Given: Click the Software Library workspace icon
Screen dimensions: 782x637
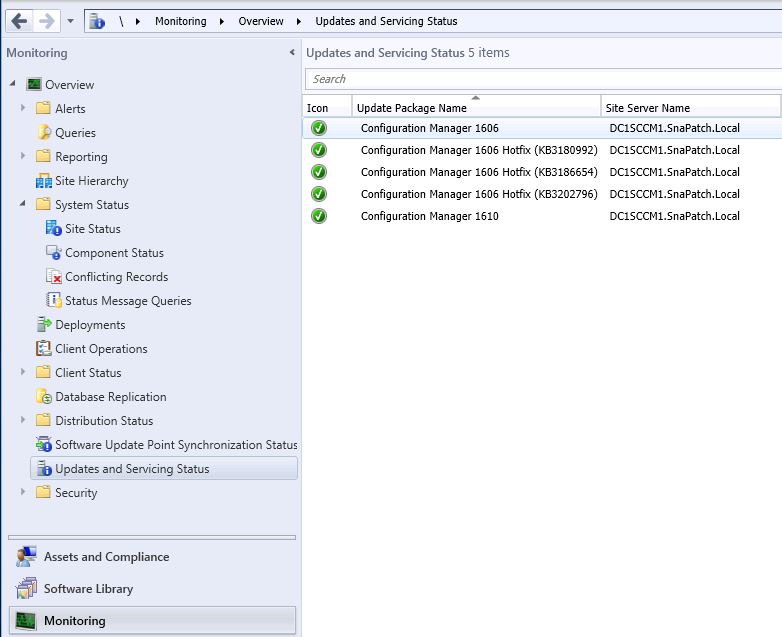Looking at the screenshot, I should click(26, 589).
